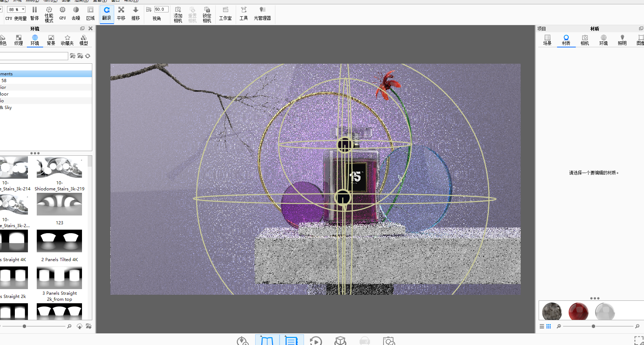Switch material list to list view
Image resolution: width=644 pixels, height=345 pixels.
coord(542,326)
